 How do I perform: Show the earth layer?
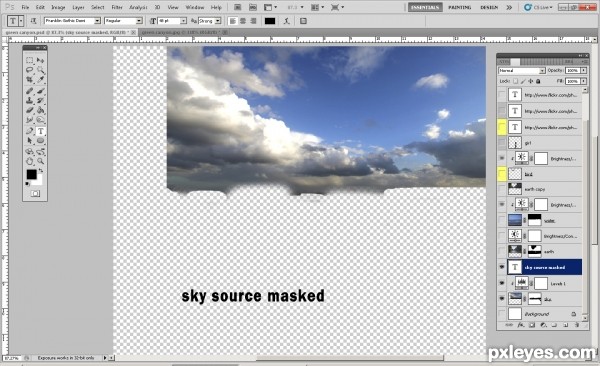coord(502,252)
